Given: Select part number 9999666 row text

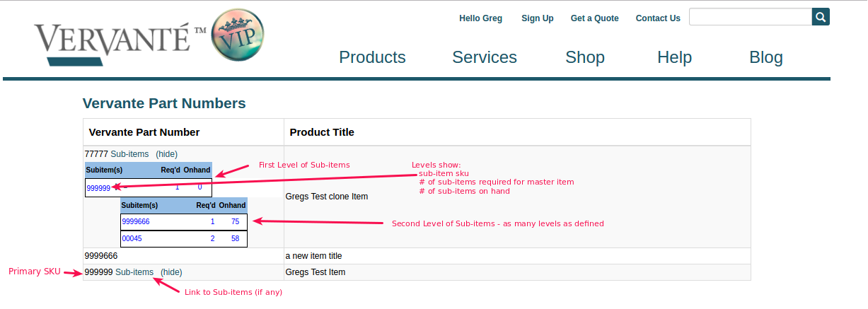Looking at the screenshot, I should point(101,256).
